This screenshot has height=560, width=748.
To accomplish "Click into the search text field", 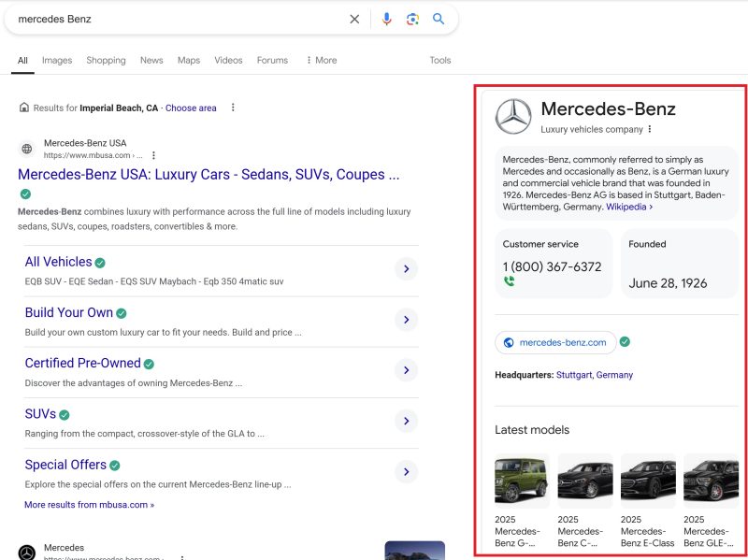I will tap(178, 19).
